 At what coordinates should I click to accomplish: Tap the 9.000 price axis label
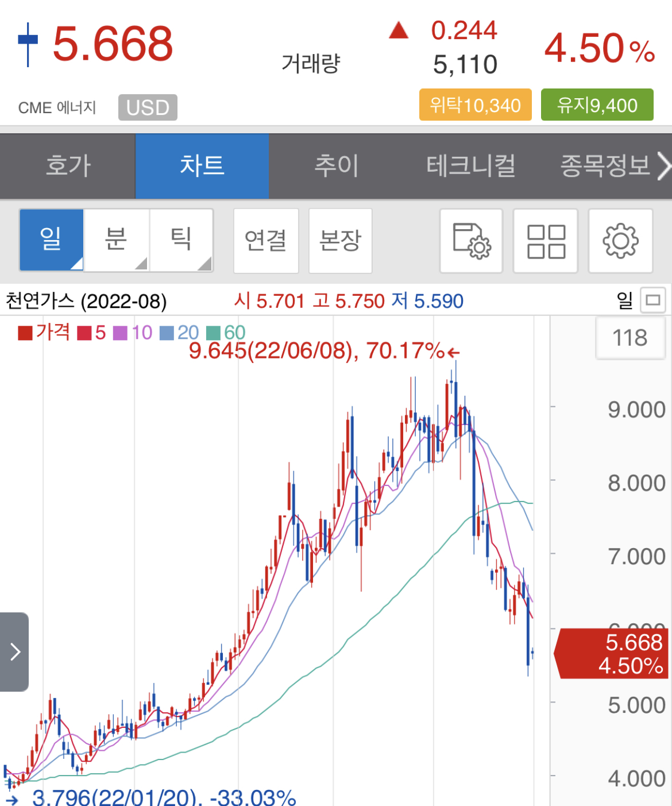pos(636,410)
